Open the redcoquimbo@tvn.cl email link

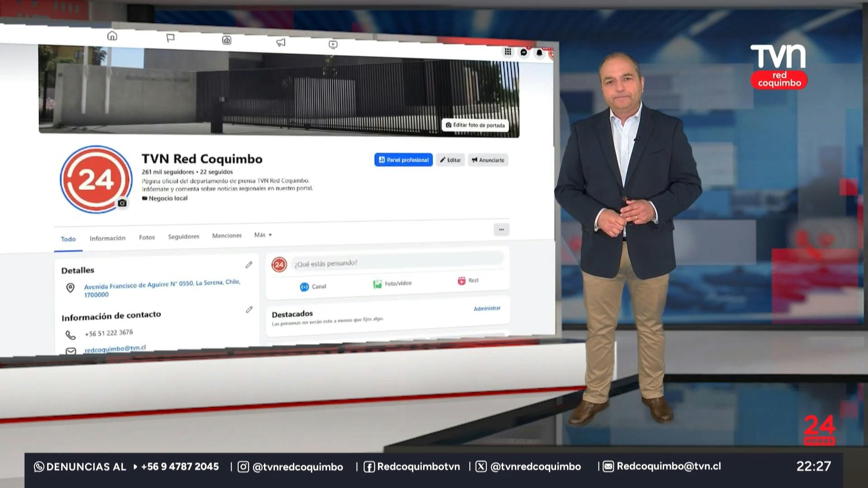pyautogui.click(x=115, y=349)
